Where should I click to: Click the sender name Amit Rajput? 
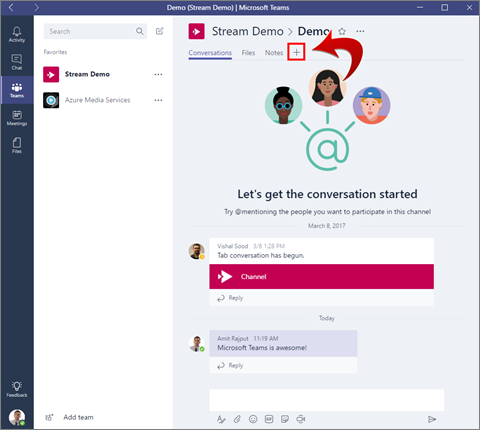(x=233, y=338)
